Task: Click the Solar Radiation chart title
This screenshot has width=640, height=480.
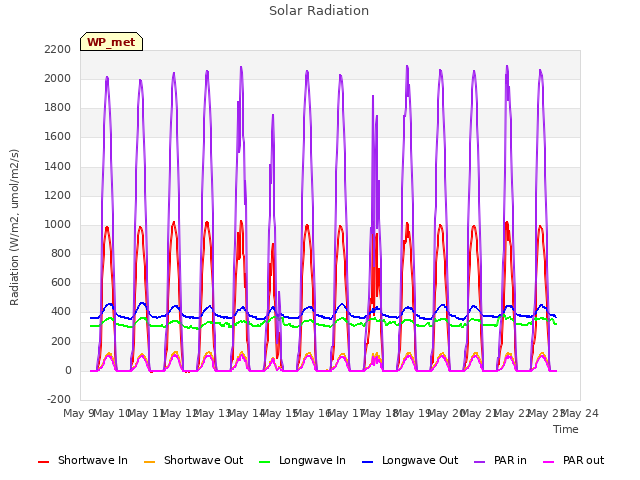Action: pyautogui.click(x=319, y=11)
